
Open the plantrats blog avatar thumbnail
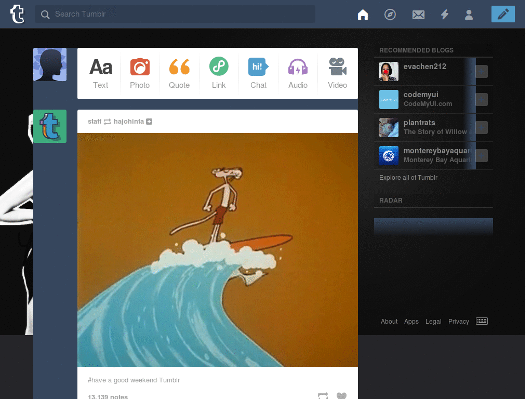click(389, 128)
